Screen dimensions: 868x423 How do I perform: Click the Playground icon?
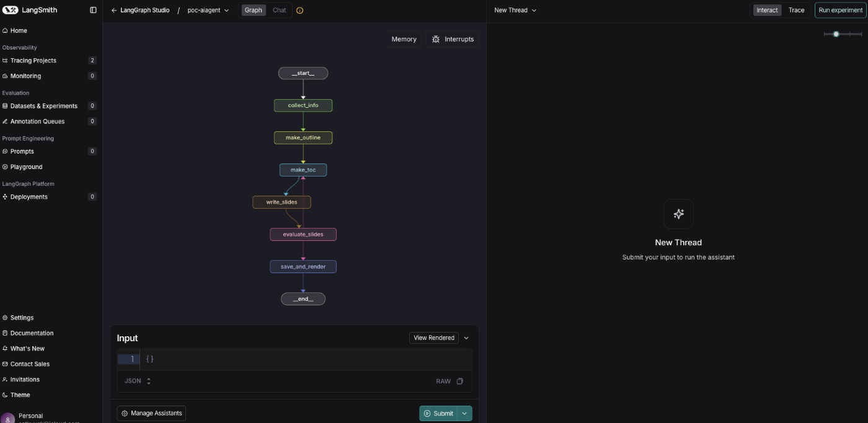pos(5,167)
